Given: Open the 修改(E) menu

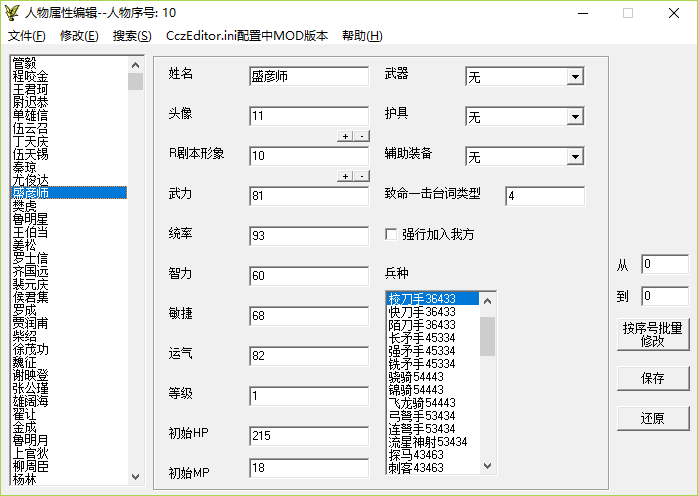Looking at the screenshot, I should [x=79, y=36].
